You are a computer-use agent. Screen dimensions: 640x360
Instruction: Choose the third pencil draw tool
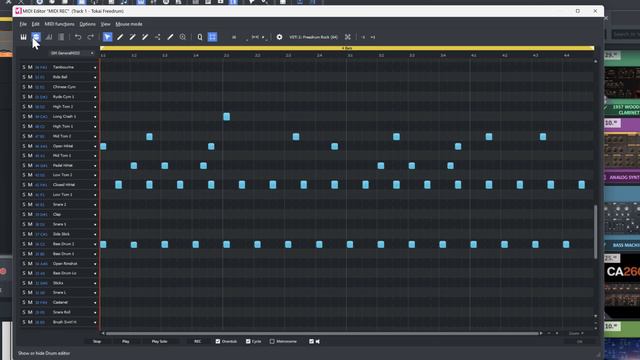coord(145,37)
